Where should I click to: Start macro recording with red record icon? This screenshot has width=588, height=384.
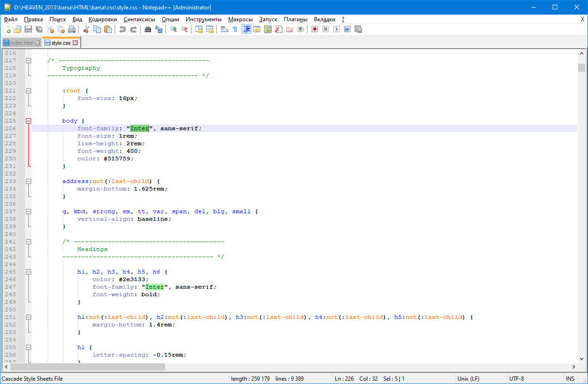315,29
